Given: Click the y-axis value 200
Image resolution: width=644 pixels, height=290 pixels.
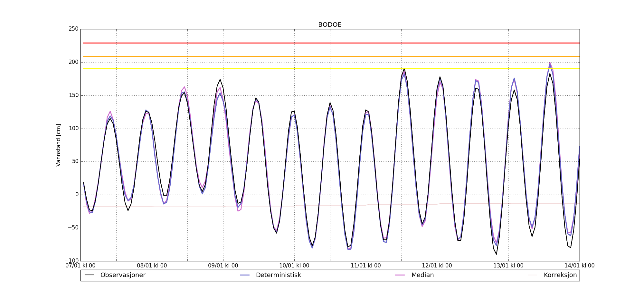Looking at the screenshot, I should point(73,62).
